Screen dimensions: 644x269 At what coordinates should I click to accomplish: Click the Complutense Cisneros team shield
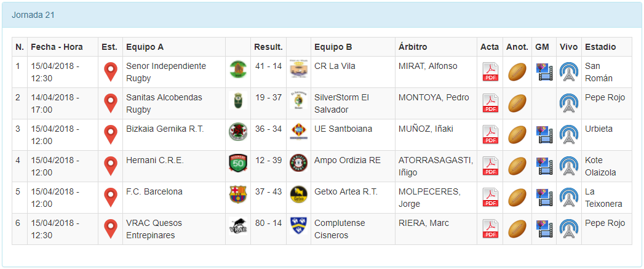pyautogui.click(x=298, y=226)
